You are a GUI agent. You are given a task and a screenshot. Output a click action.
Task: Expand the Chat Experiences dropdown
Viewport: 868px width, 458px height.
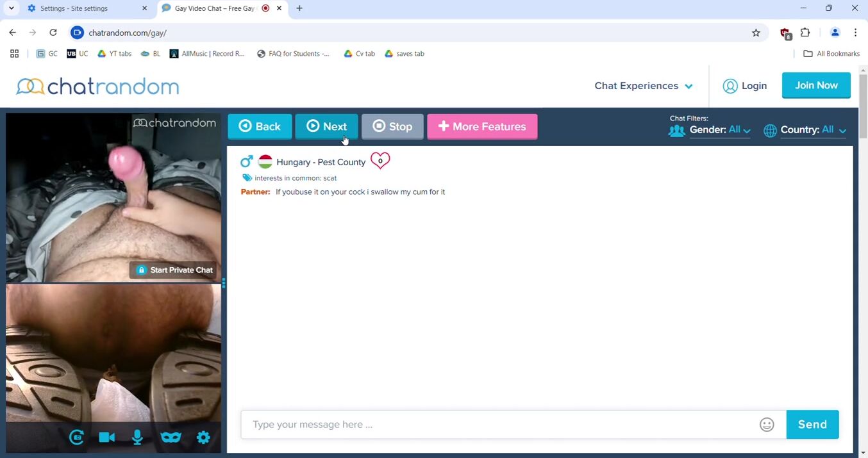point(643,86)
